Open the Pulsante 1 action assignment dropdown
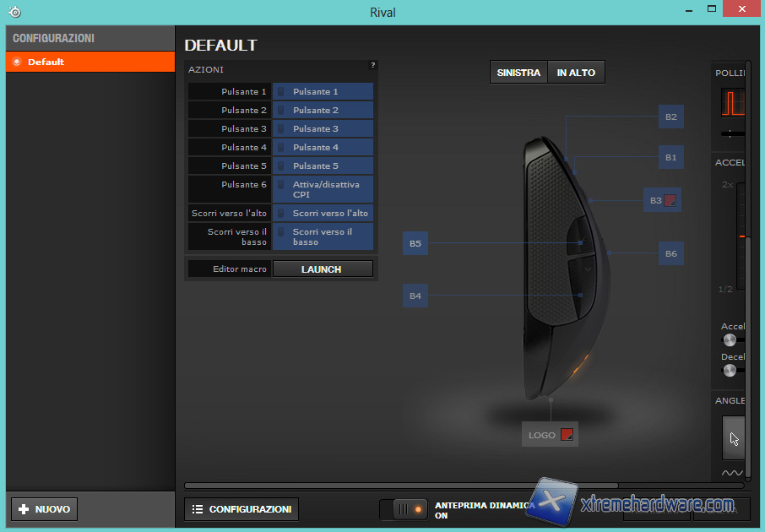 [323, 91]
